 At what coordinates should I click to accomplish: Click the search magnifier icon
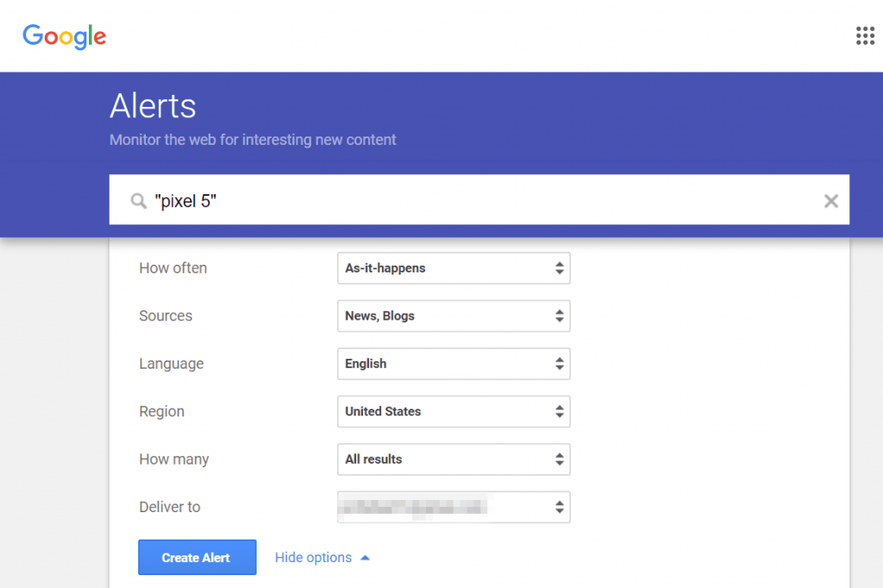[x=139, y=201]
